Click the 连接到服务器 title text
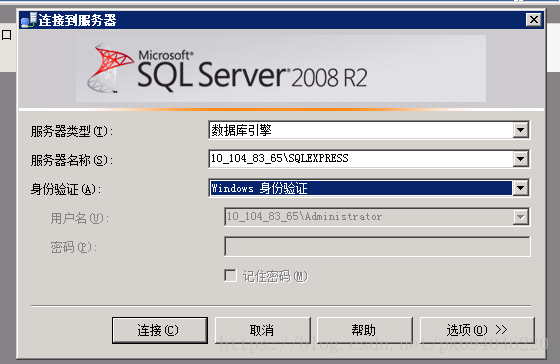560x364 pixels. click(x=78, y=20)
